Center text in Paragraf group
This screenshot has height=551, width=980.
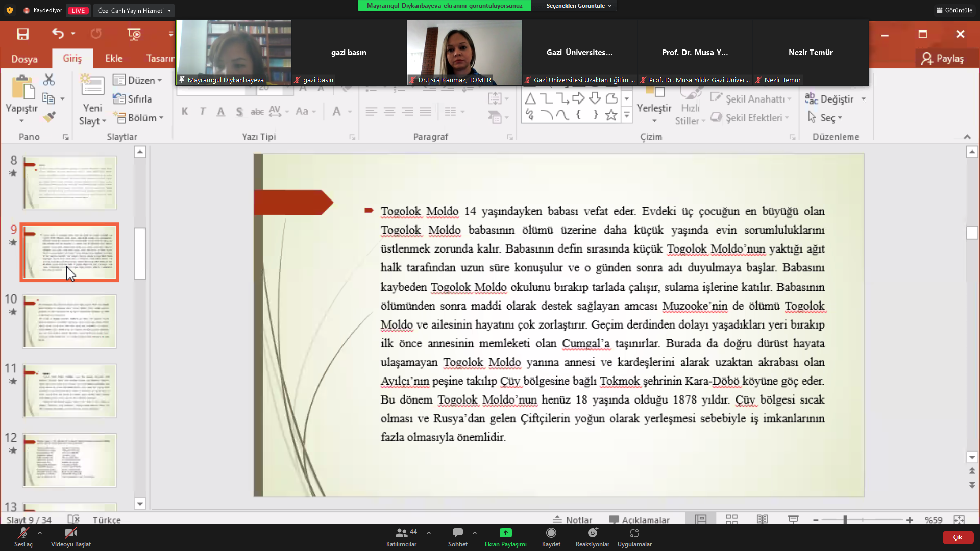point(389,111)
